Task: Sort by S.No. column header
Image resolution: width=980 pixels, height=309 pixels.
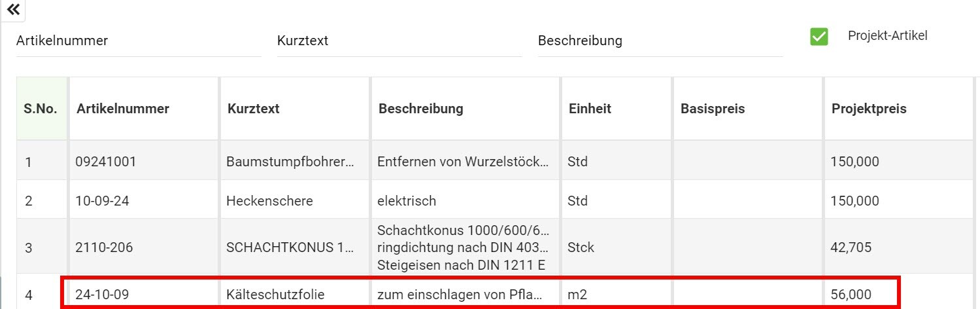Action: pos(41,109)
